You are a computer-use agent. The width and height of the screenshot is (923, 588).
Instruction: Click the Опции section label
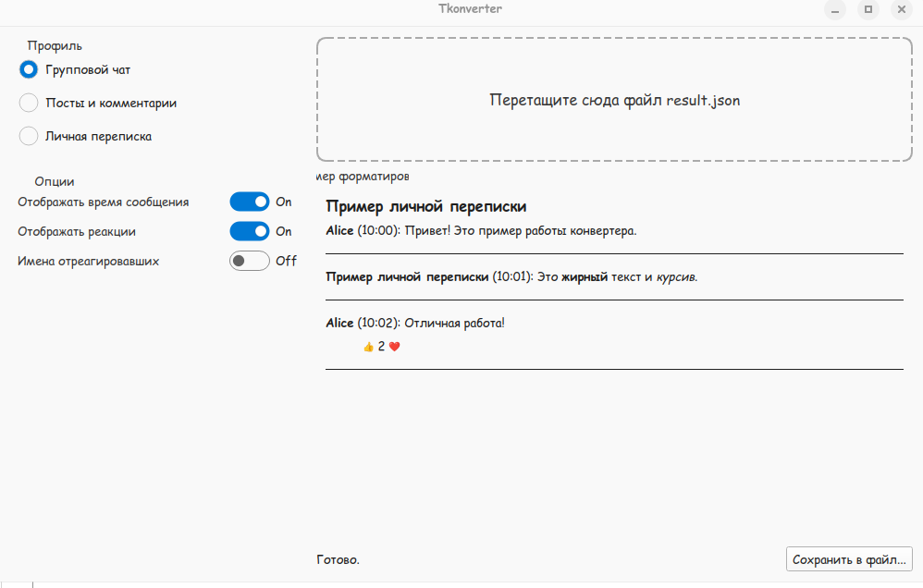pos(55,181)
